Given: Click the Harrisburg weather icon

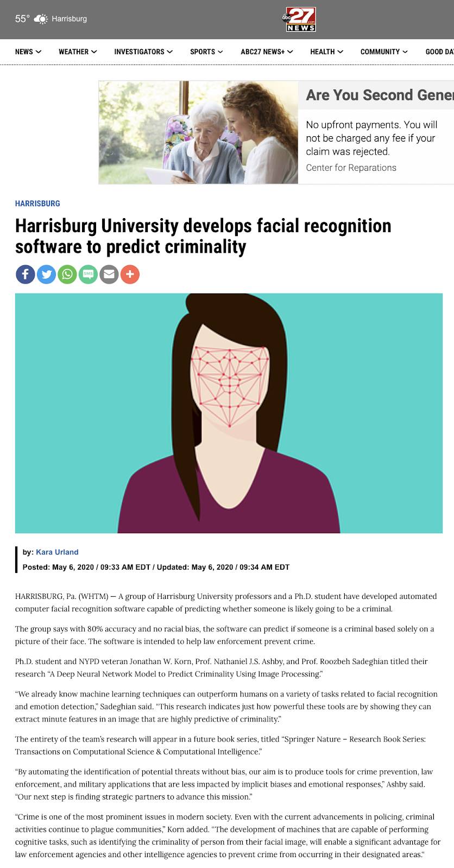Looking at the screenshot, I should coord(41,19).
